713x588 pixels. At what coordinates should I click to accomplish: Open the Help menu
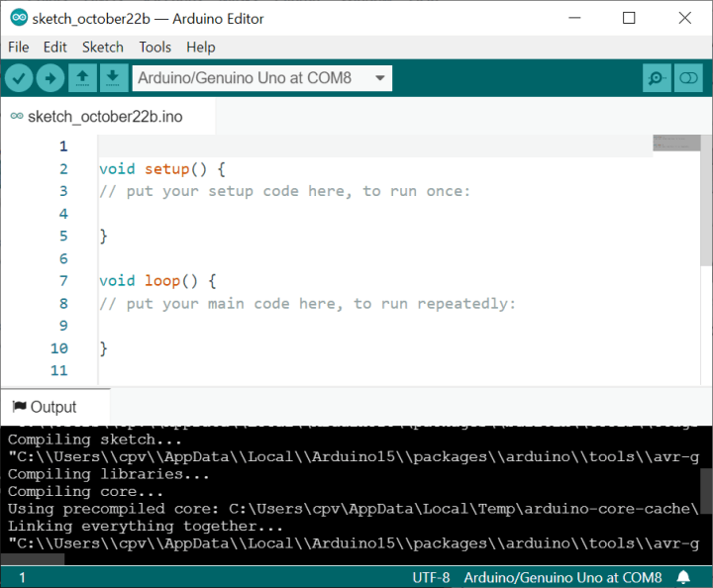pos(200,48)
